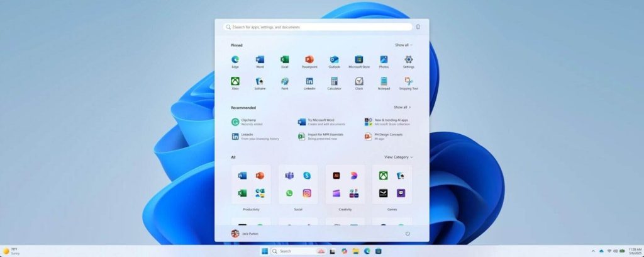Open Jack Purton's account menu
The width and height of the screenshot is (644, 257).
click(x=245, y=234)
